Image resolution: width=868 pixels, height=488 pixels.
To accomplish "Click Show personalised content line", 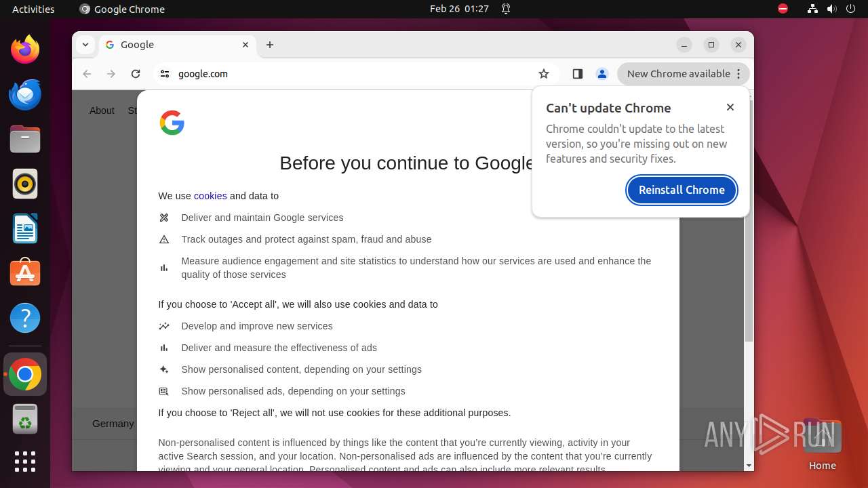I will tap(301, 369).
